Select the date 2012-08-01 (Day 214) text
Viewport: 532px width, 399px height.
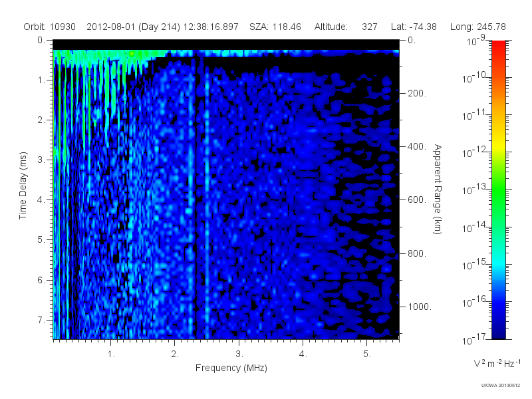click(x=134, y=27)
